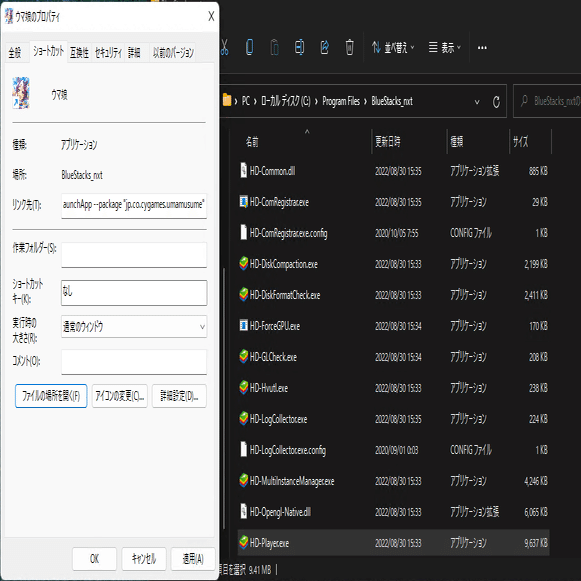Switch to the セキュリティ tab
Screen dimensions: 581x581
tap(108, 53)
